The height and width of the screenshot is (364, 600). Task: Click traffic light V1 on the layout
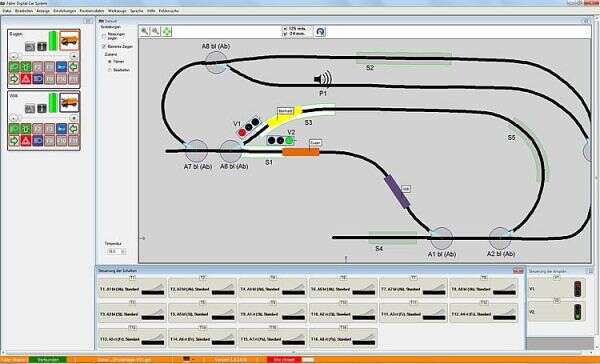click(x=248, y=127)
